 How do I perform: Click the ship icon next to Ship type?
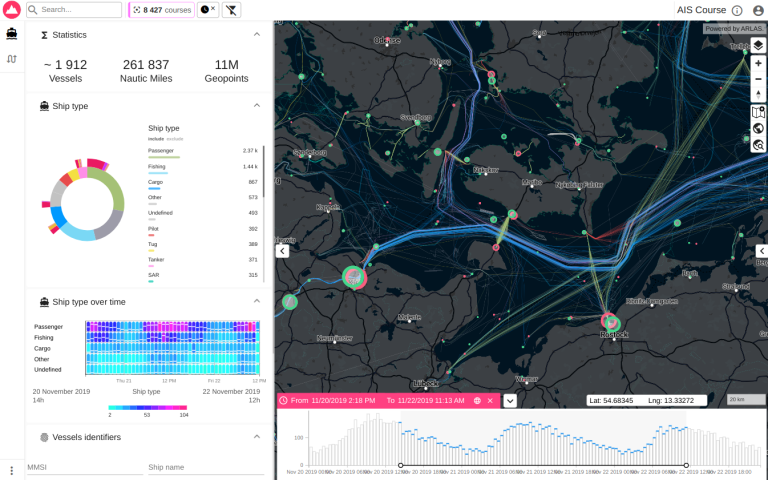[44, 106]
